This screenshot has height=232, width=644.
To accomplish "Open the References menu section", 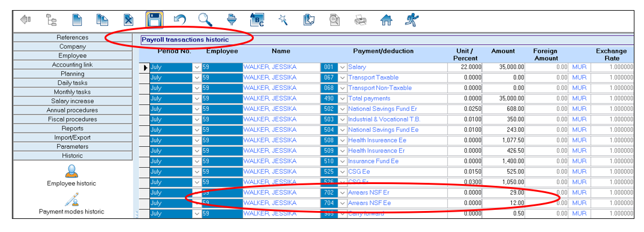I will pyautogui.click(x=72, y=37).
